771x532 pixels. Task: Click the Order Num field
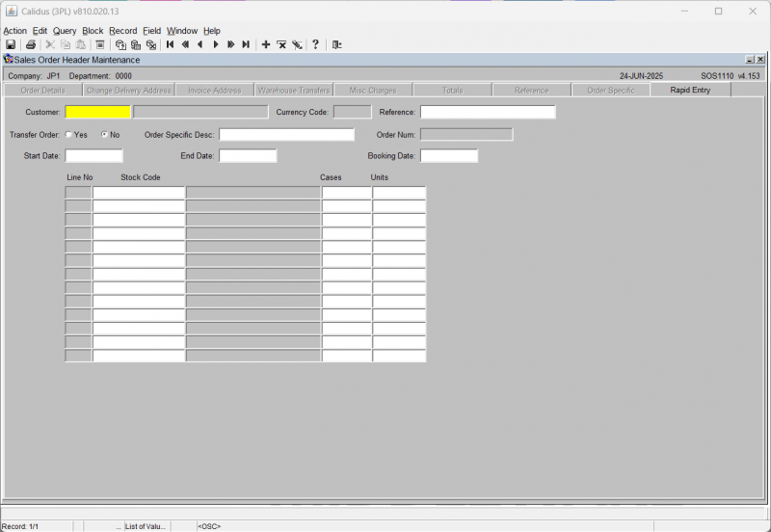click(x=466, y=134)
